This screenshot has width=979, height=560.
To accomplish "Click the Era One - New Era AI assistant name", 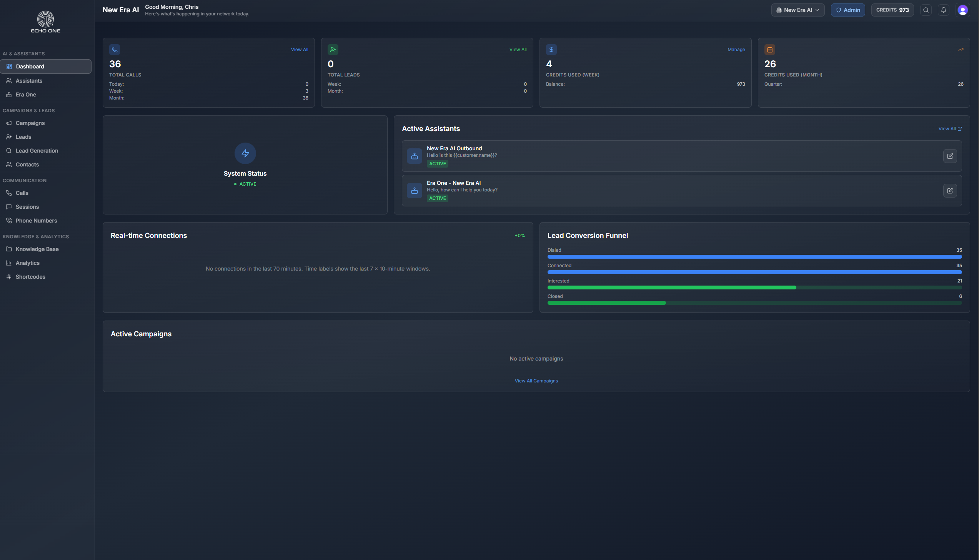I will point(453,183).
